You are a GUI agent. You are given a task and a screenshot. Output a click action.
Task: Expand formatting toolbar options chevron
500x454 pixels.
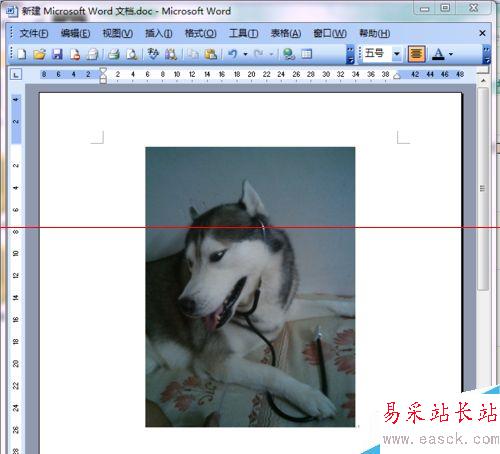click(487, 54)
